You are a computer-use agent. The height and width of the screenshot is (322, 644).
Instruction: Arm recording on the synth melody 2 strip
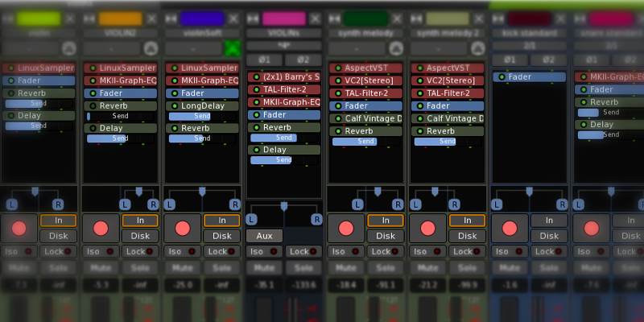tap(427, 229)
